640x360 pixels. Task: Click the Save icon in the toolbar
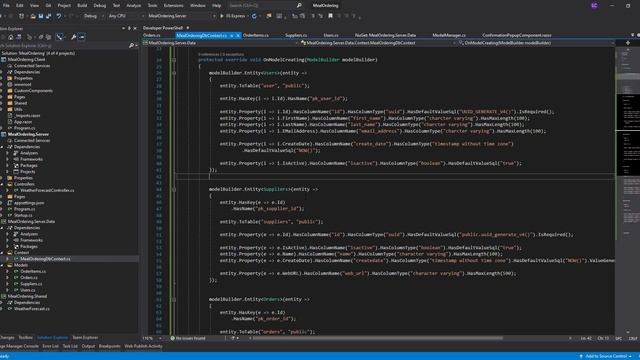pyautogui.click(x=41, y=16)
